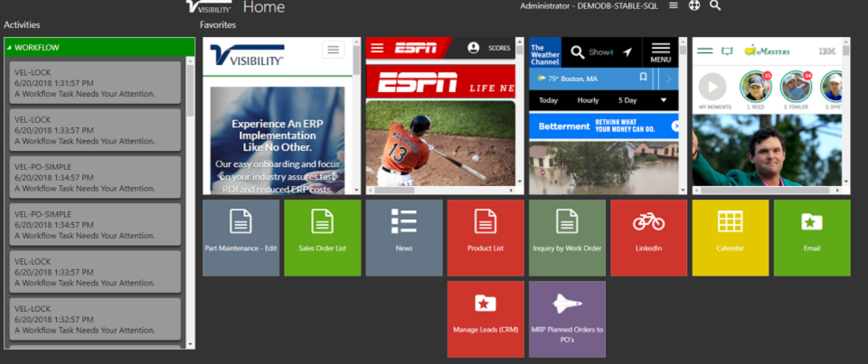Viewport: 868px width, 364px height.
Task: Open the 1. REED player avatar
Action: coord(756,87)
